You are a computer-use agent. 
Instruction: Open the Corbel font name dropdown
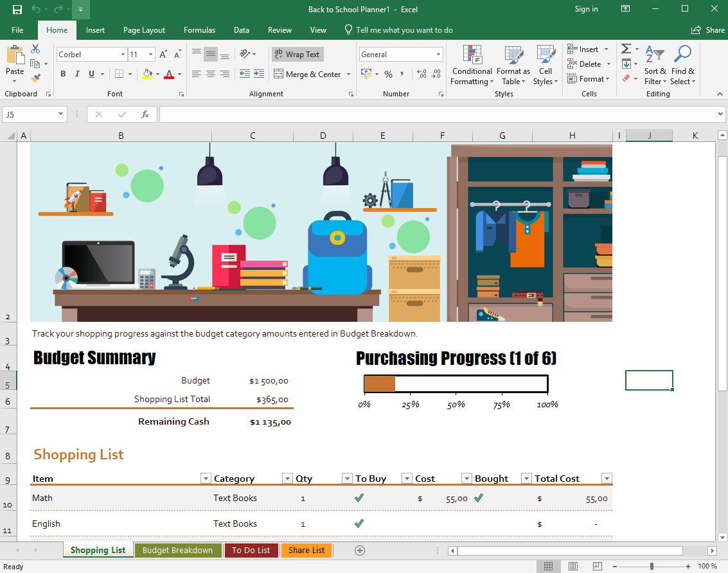click(x=124, y=54)
